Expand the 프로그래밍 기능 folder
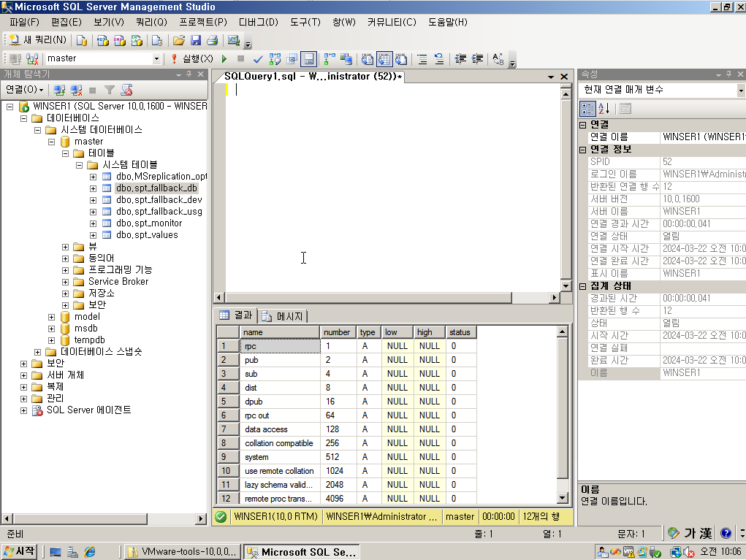This screenshot has width=746, height=560. [x=66, y=270]
